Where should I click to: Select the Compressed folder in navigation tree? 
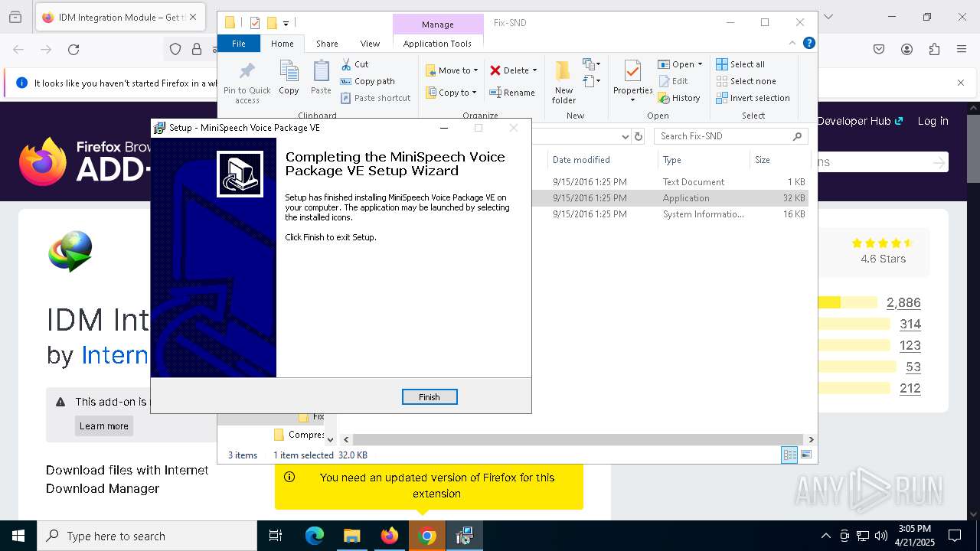pyautogui.click(x=299, y=435)
